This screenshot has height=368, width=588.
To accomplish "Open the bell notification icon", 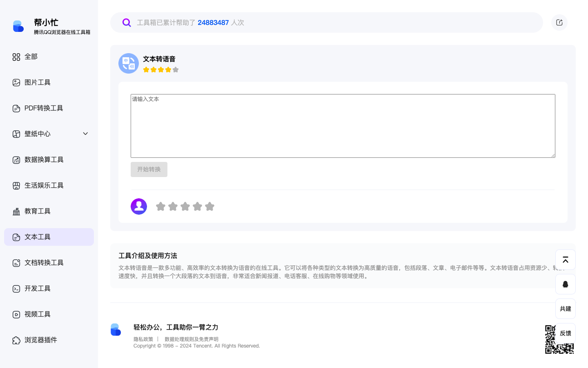I will click(x=566, y=284).
